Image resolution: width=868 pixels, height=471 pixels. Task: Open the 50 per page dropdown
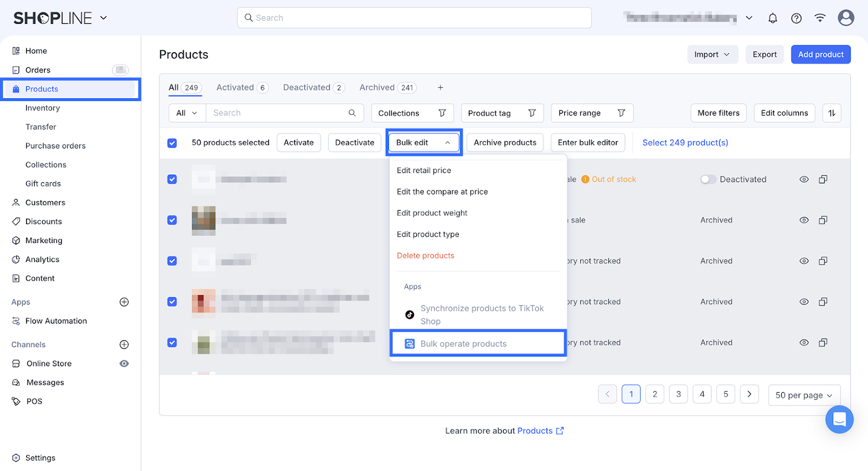tap(803, 396)
